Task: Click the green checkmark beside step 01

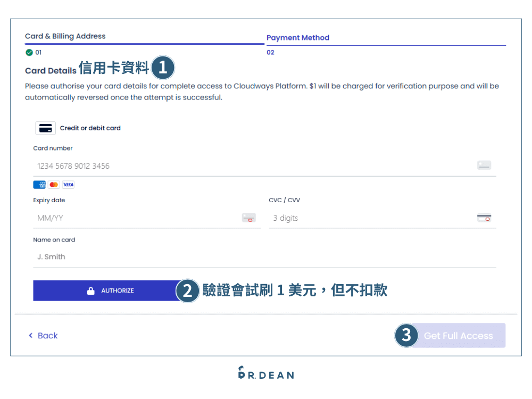Action: [29, 52]
